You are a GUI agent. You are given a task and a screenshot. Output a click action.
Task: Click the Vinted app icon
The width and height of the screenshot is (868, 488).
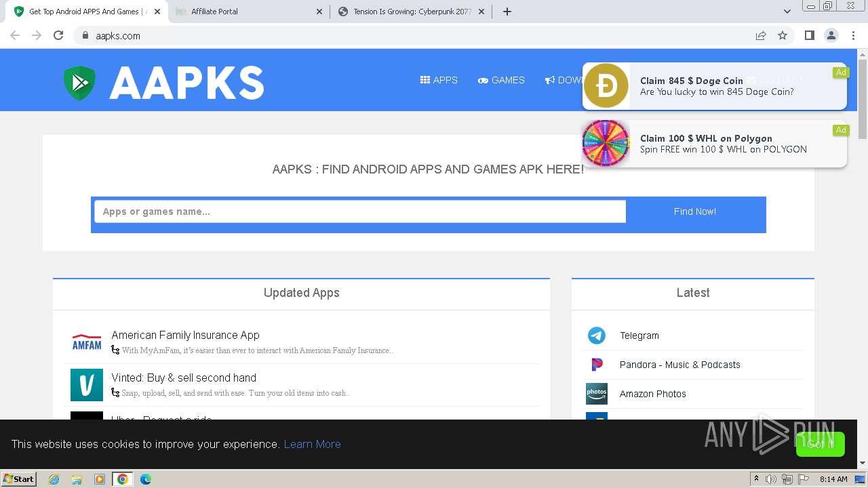87,385
